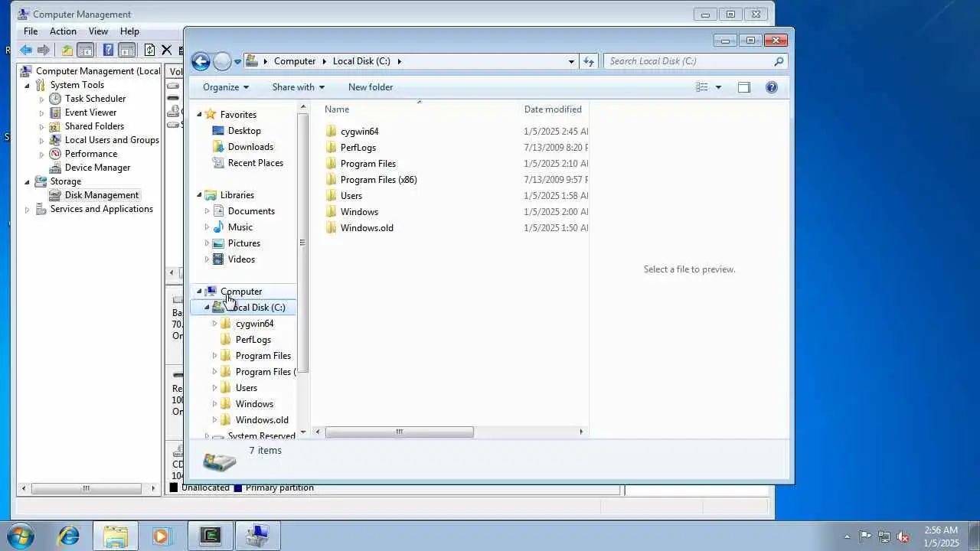
Task: Click the Change your view icon
Action: coord(701,87)
